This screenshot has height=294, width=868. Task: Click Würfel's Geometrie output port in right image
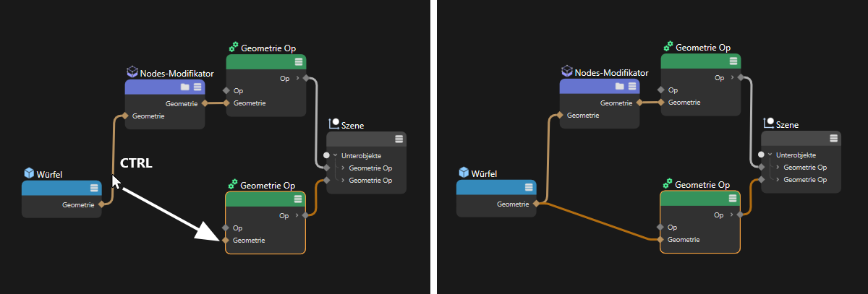coord(536,204)
